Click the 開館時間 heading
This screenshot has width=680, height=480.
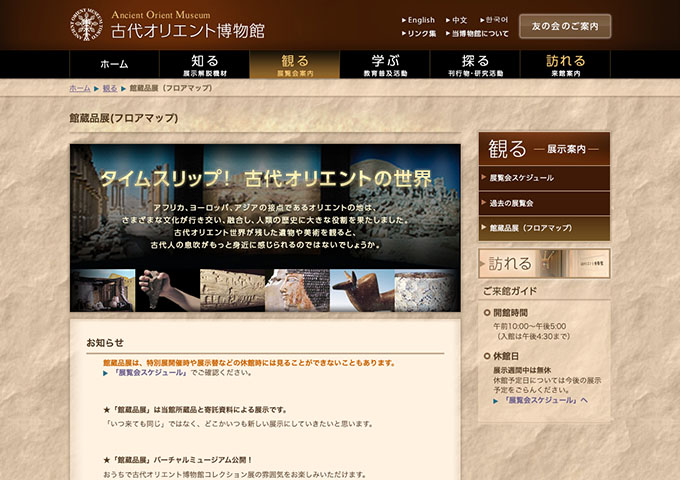[510, 313]
